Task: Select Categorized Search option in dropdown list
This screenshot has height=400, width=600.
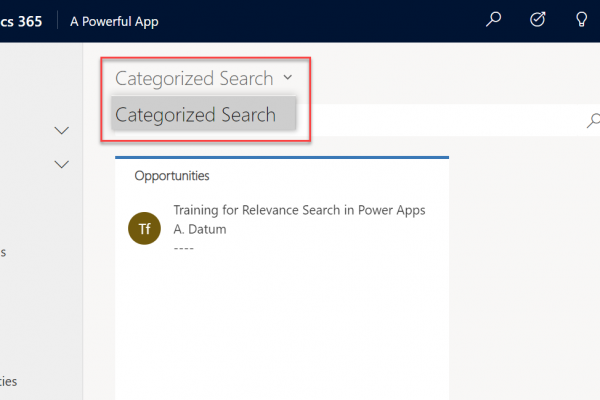Action: click(x=204, y=114)
